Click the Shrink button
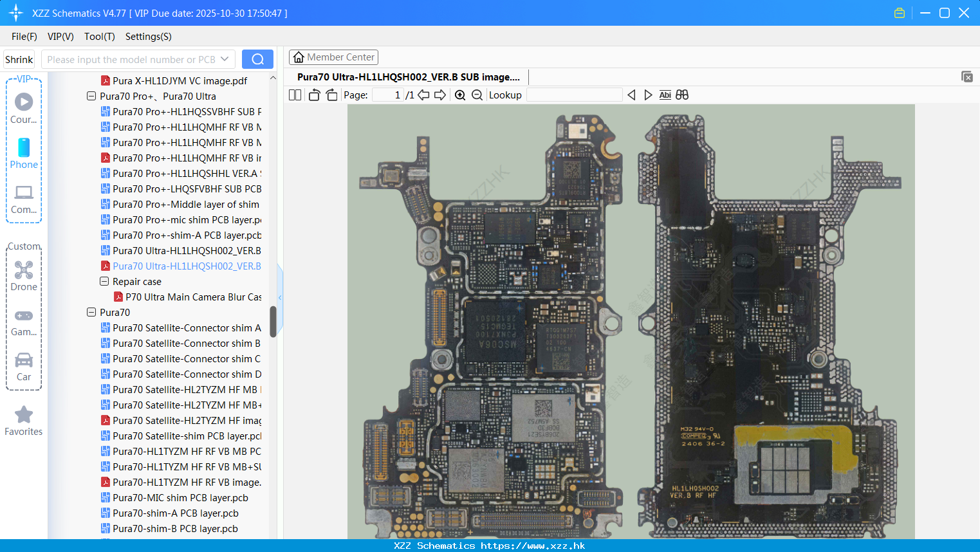This screenshot has height=552, width=980. pyautogui.click(x=19, y=59)
